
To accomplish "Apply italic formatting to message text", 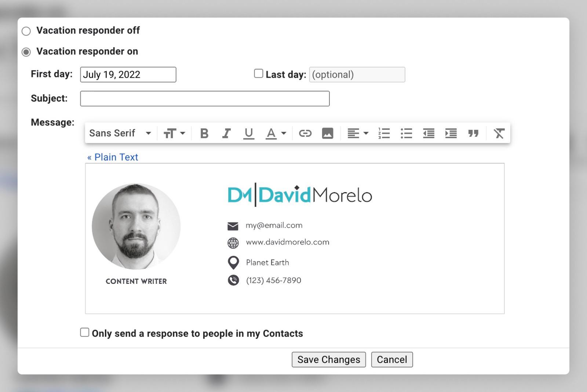I will (226, 133).
